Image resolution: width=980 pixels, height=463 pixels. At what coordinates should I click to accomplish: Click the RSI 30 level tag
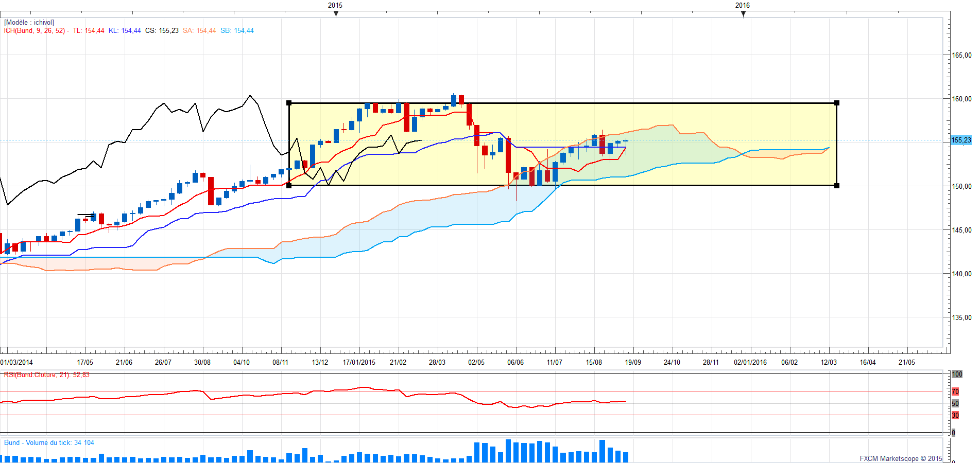coord(955,415)
